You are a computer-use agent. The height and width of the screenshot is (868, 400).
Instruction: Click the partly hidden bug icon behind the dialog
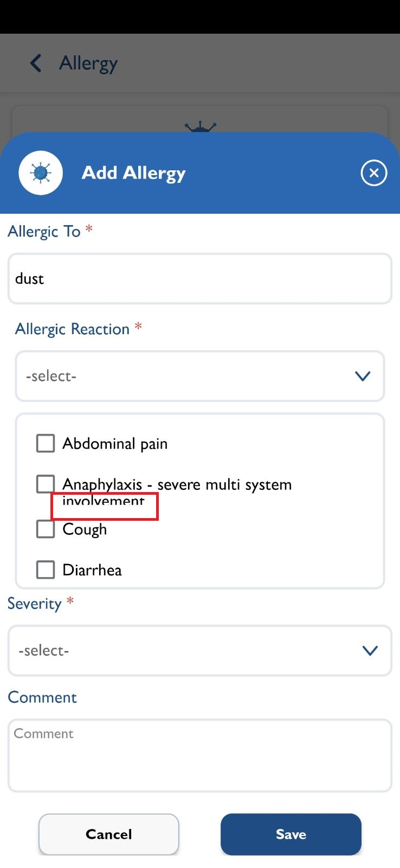tap(200, 127)
